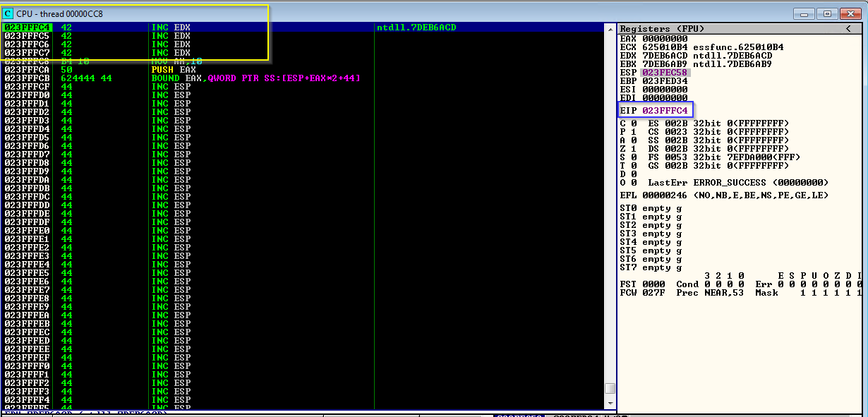
Task: Toggle the Parity flag P value
Action: coord(634,132)
